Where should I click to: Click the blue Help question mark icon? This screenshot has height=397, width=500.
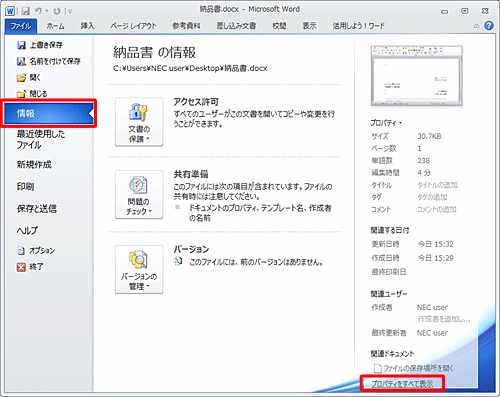click(x=489, y=26)
